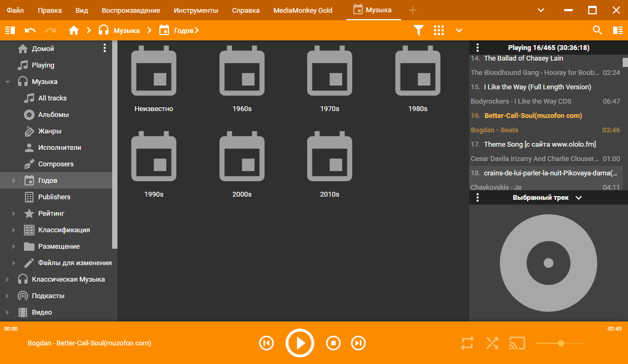This screenshot has height=364, width=628.
Task: Toggle the left media tree panel icon
Action: point(10,30)
